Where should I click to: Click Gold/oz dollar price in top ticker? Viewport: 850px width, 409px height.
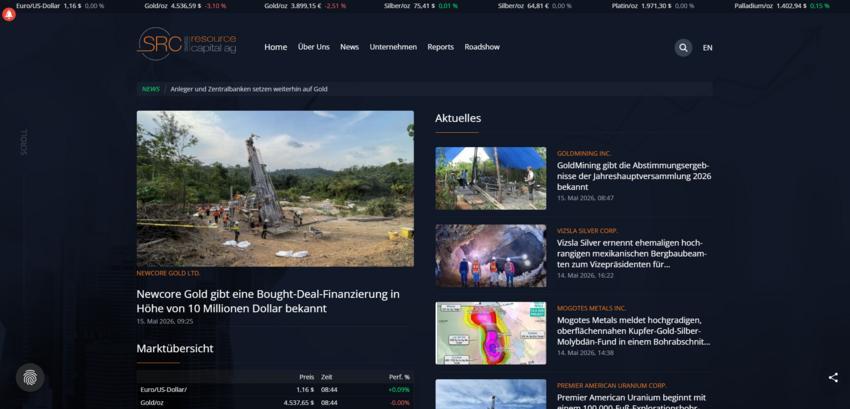(185, 6)
